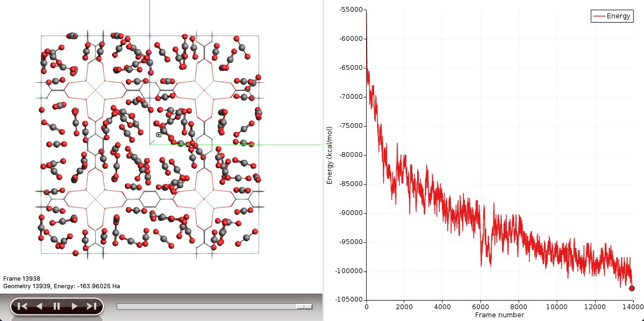Click the -80000 tick on the y-axis

(x=351, y=155)
